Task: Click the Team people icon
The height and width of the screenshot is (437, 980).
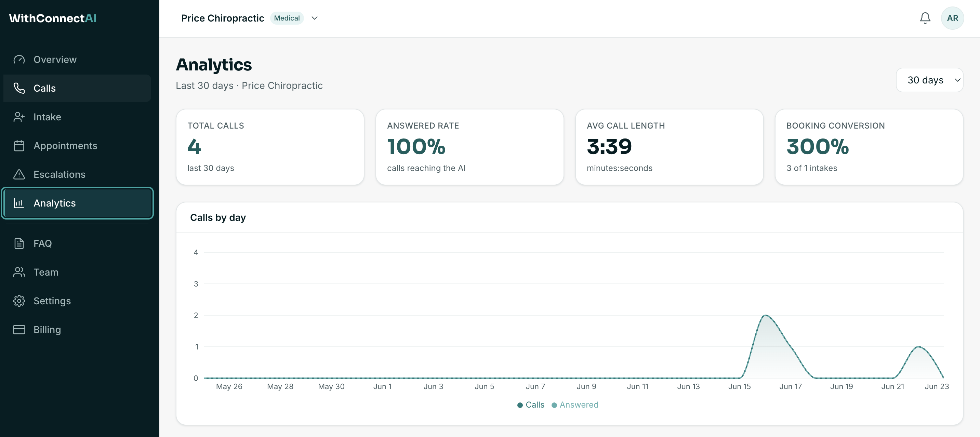Action: 19,272
